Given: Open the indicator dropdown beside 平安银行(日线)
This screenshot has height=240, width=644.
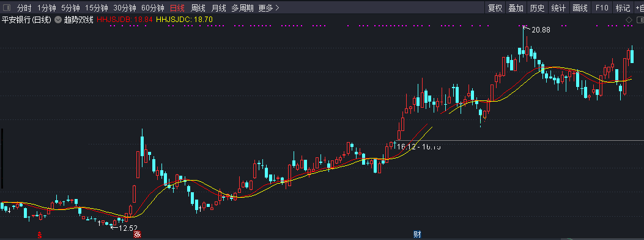Looking at the screenshot, I should click(57, 20).
